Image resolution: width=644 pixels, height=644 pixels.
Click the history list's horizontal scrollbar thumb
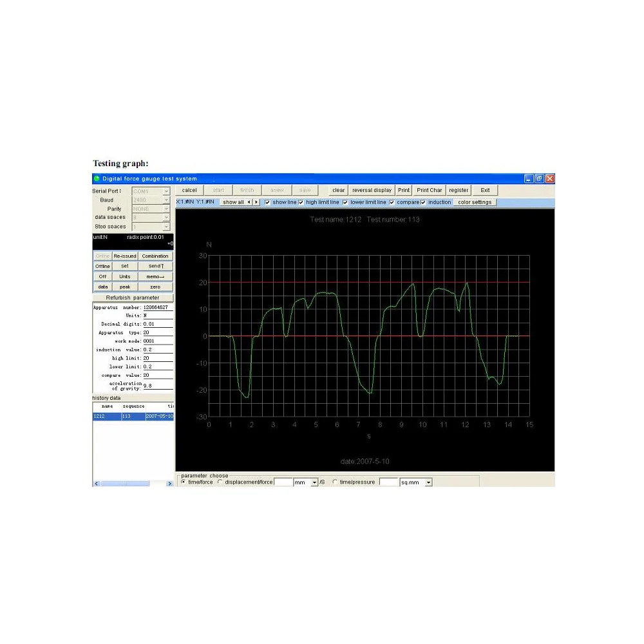point(125,484)
